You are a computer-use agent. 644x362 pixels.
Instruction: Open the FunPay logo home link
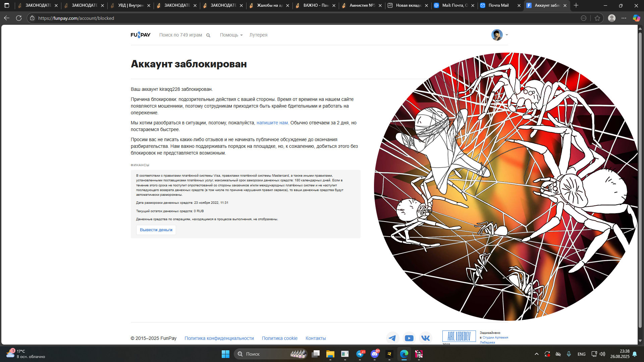[141, 35]
